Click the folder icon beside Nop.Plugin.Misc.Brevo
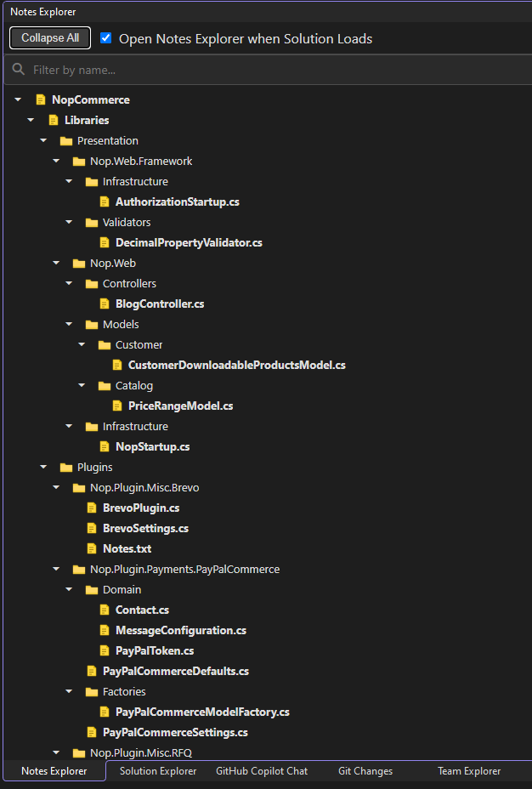 click(x=78, y=487)
